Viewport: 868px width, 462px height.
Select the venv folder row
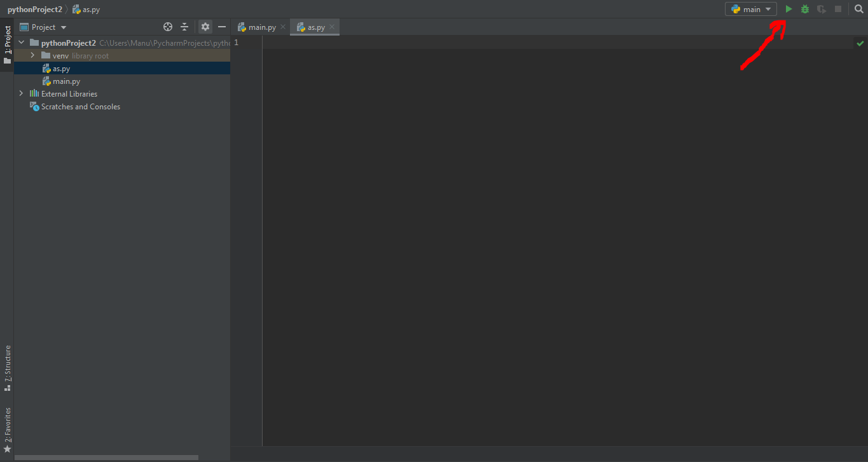point(122,55)
